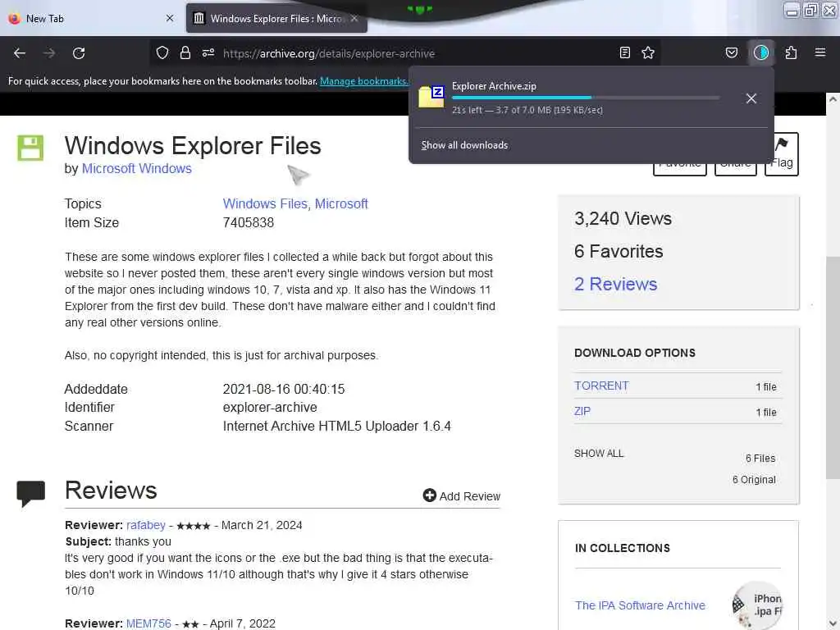840x630 pixels.
Task: Open site permissions icon in address bar
Action: [208, 52]
